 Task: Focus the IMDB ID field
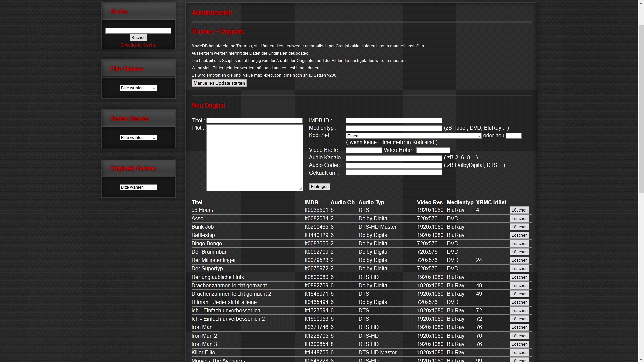[x=394, y=121]
